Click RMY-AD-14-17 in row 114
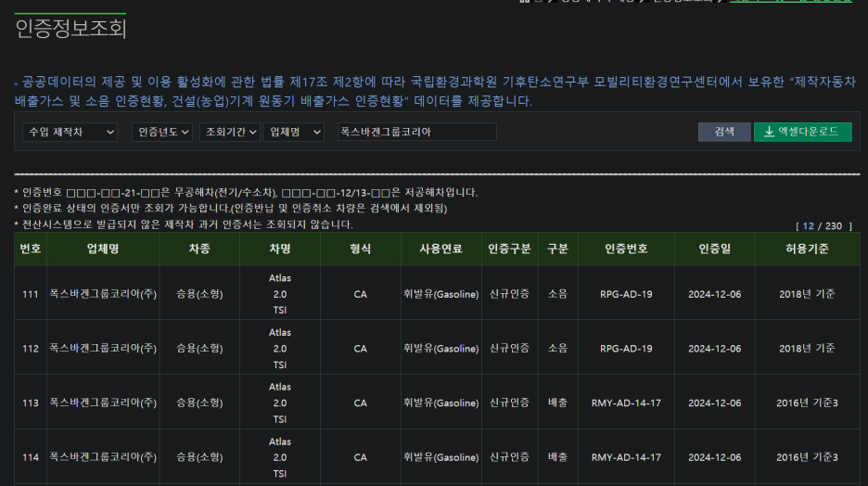 tap(626, 457)
